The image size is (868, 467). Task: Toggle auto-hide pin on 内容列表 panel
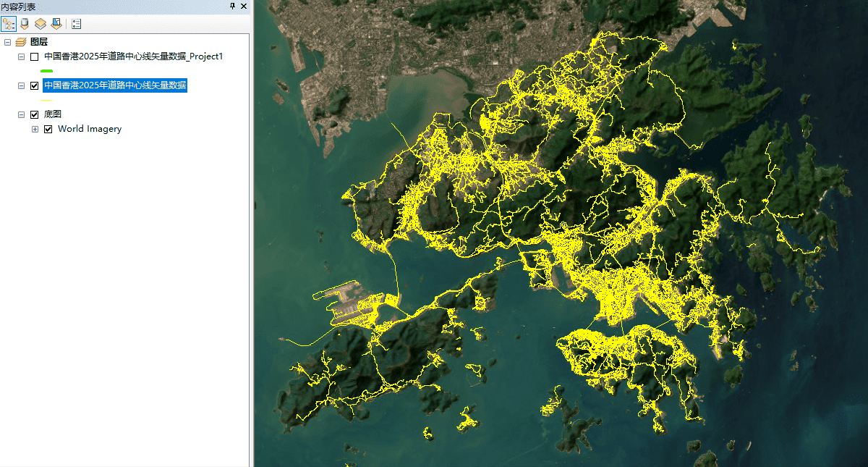(232, 6)
